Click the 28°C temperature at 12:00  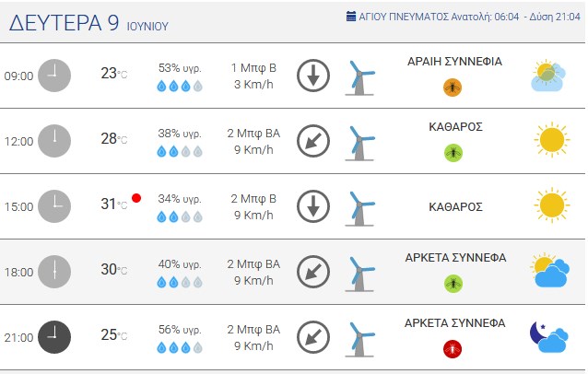click(x=114, y=139)
